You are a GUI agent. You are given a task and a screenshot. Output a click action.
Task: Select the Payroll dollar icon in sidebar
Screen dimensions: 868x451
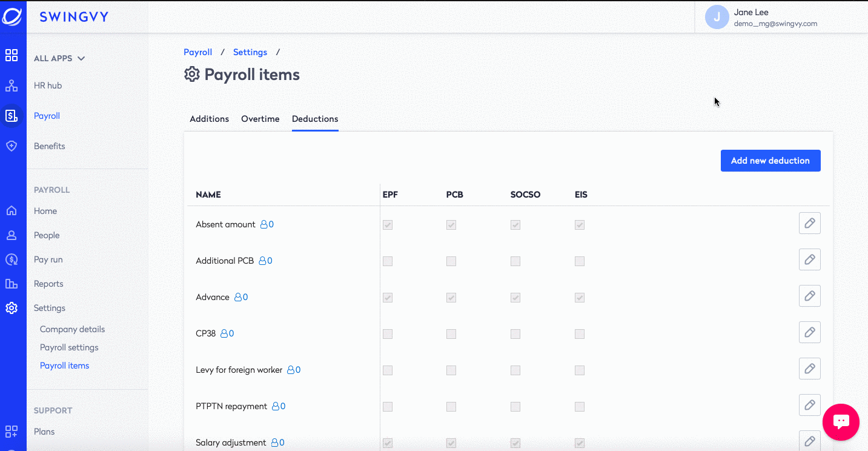(x=12, y=115)
